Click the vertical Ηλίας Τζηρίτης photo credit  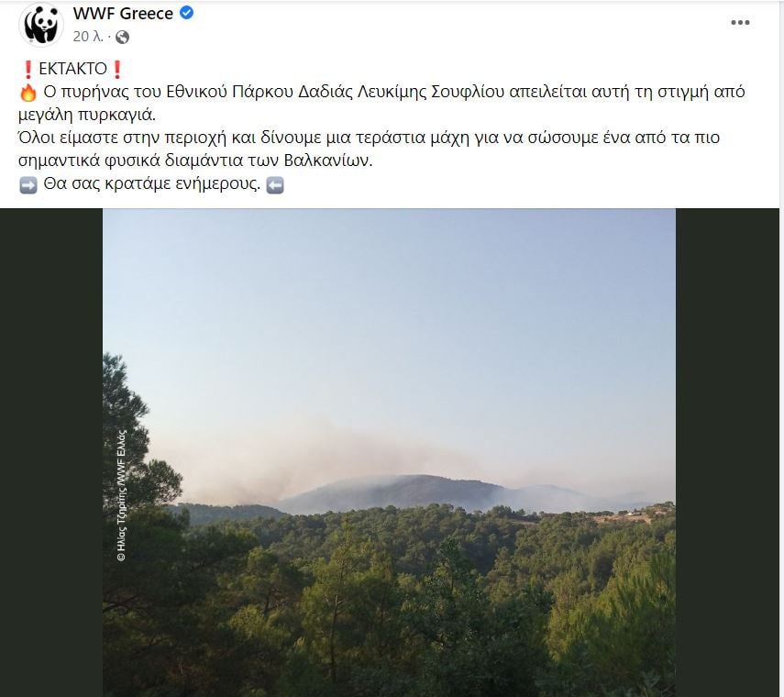click(x=122, y=495)
